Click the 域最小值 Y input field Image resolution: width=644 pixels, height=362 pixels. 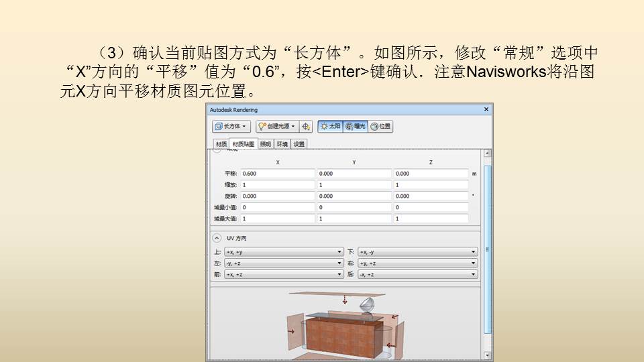click(x=354, y=207)
